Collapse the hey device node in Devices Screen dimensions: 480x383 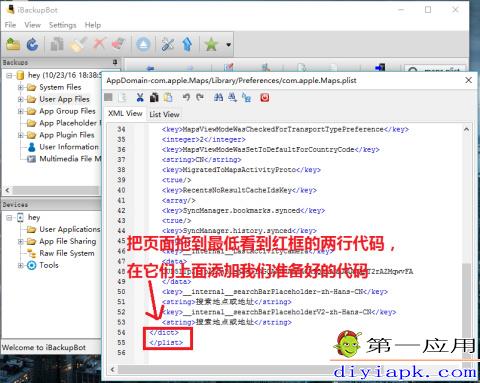pos(9,218)
